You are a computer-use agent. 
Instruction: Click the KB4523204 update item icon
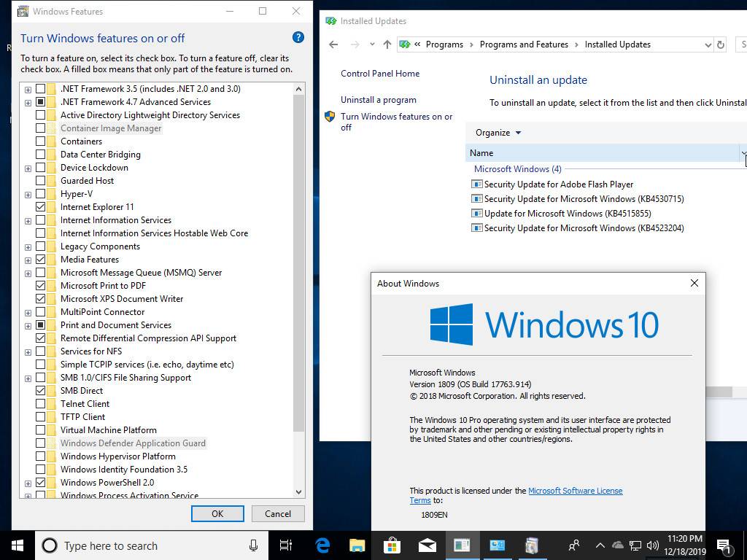[x=476, y=227]
